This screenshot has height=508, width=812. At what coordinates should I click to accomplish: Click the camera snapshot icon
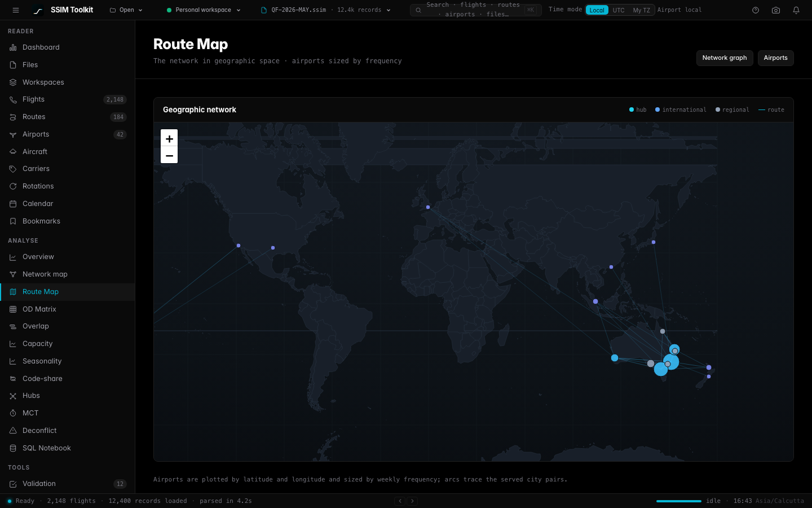point(776,10)
